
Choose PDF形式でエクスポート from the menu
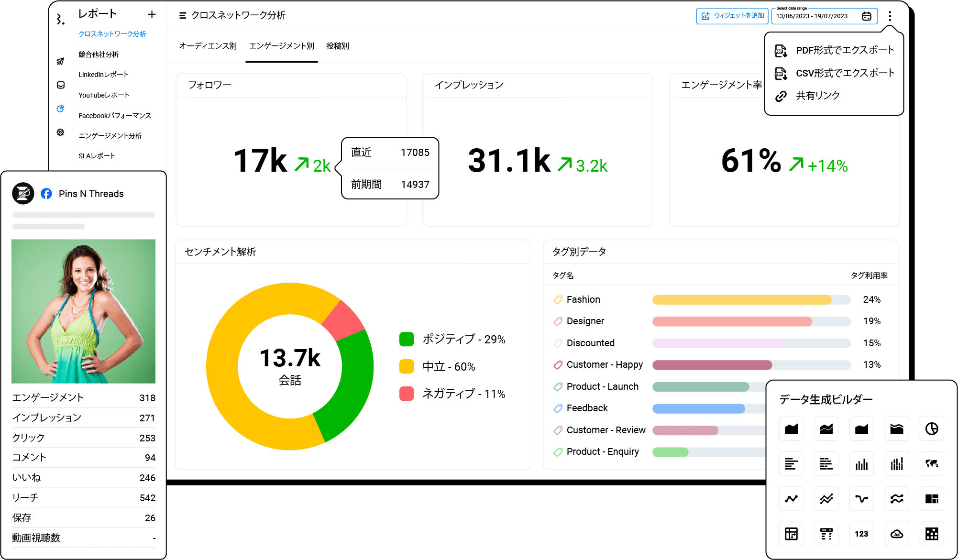[x=844, y=50]
